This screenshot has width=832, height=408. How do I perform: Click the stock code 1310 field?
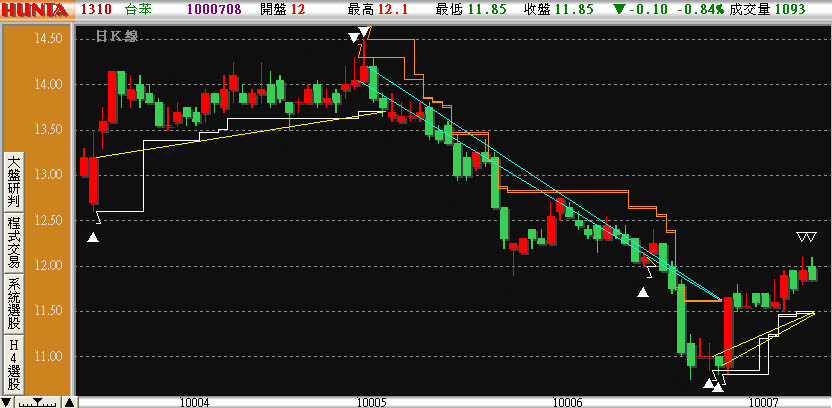point(95,9)
